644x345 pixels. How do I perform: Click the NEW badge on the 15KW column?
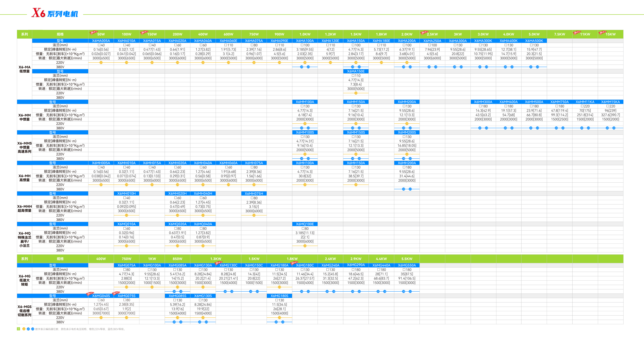click(602, 32)
